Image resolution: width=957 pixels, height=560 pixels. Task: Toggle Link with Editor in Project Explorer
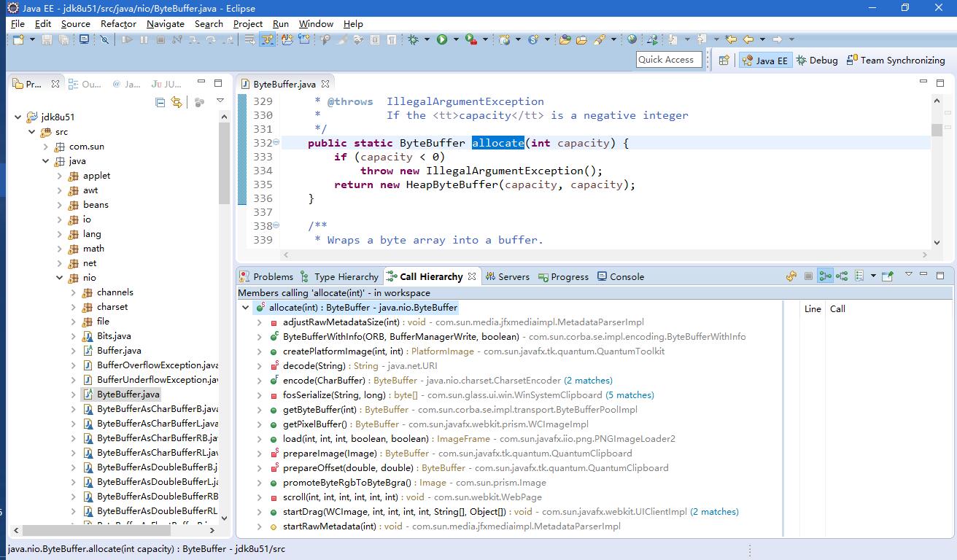pos(177,103)
